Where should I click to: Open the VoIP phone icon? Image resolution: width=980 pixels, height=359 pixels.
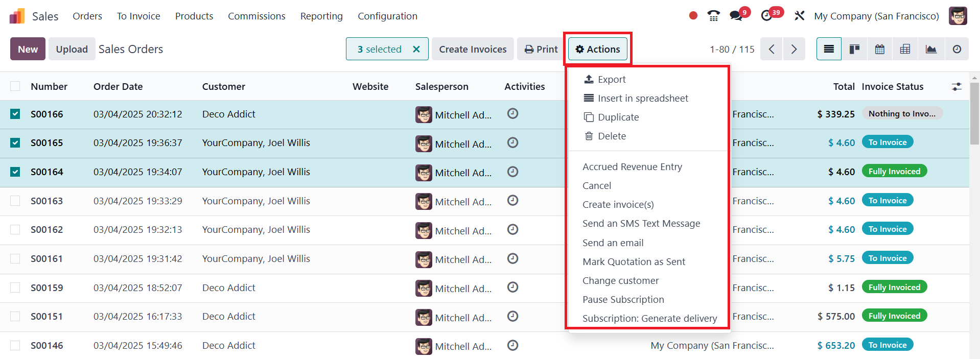click(x=713, y=16)
